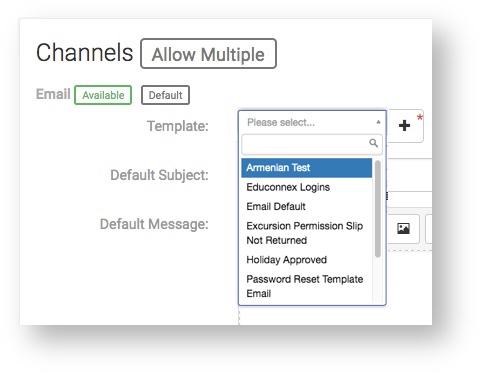Toggle Email Default status

(x=165, y=95)
